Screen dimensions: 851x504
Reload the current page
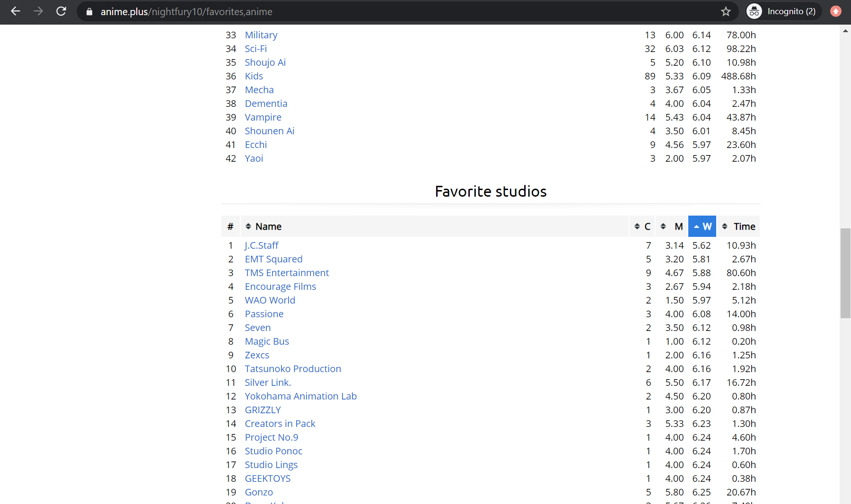pyautogui.click(x=61, y=11)
